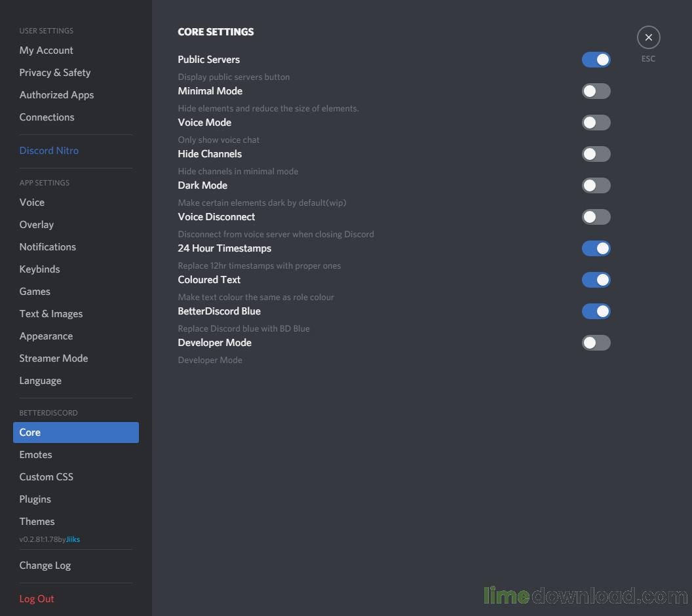Enable the Developer Mode toggle

tap(596, 343)
